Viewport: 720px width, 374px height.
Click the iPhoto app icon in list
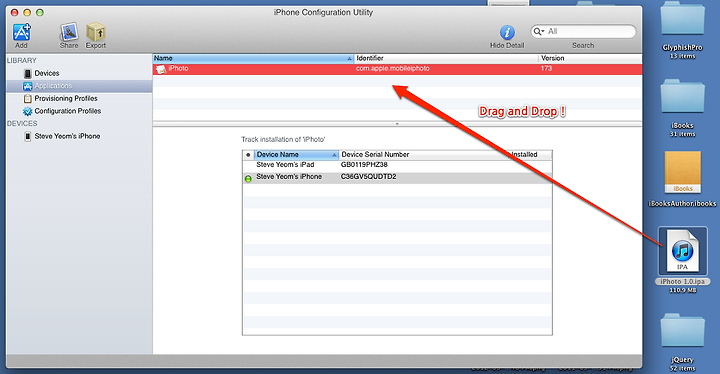pyautogui.click(x=161, y=69)
